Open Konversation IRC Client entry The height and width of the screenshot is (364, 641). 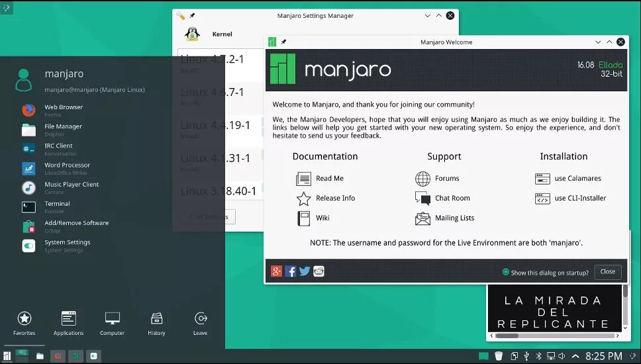click(49, 149)
